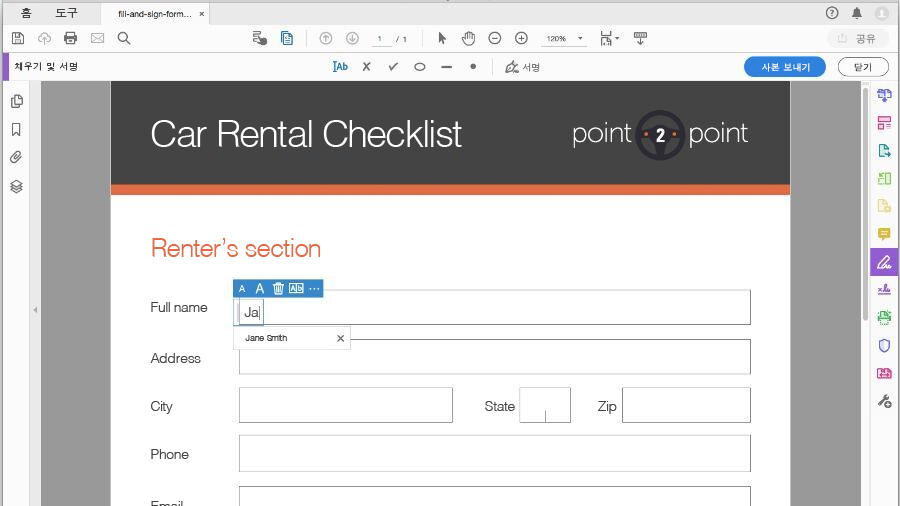Choose the Jane Smith autofill suggestion
This screenshot has width=900, height=506.
[267, 338]
